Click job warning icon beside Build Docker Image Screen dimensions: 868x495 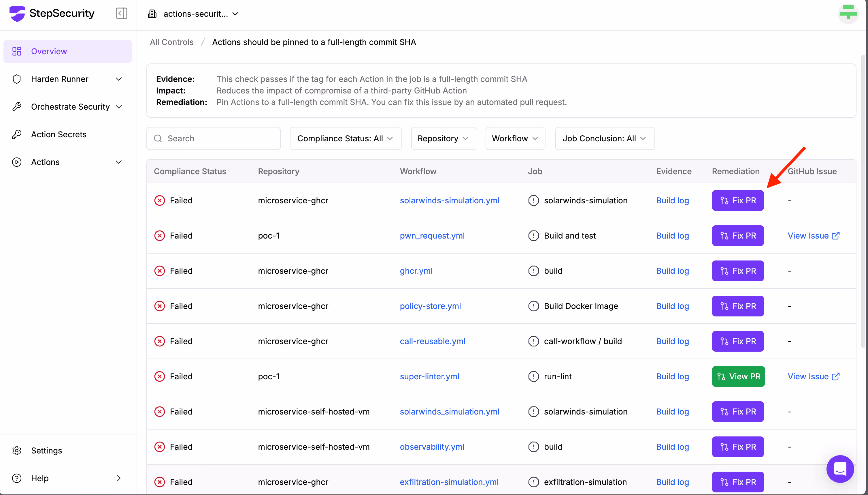coord(533,306)
